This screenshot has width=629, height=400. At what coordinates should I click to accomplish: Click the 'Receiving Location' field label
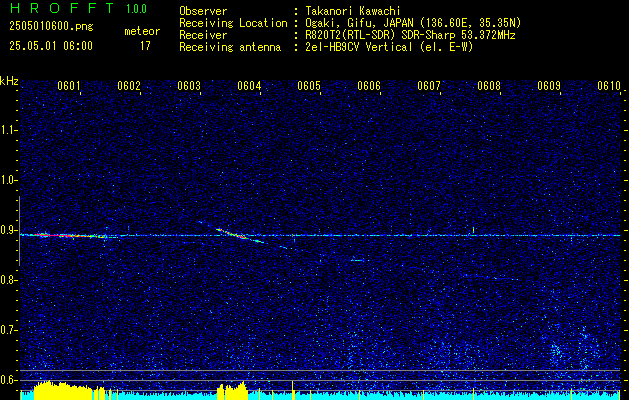233,23
